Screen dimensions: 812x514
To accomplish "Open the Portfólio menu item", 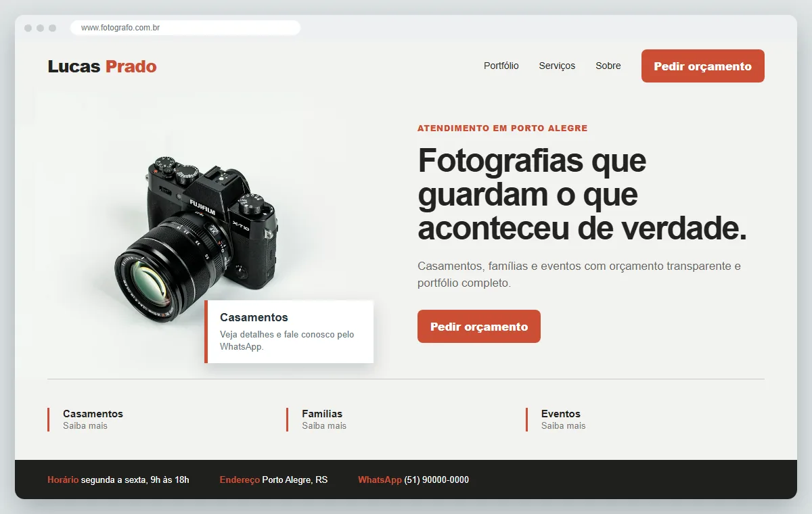I will (501, 66).
